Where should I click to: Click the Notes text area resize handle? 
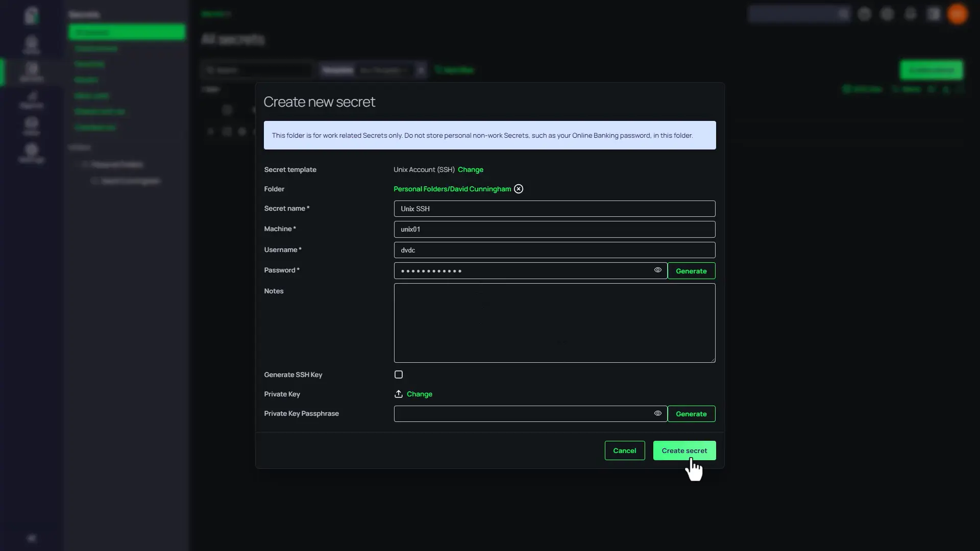point(713,360)
